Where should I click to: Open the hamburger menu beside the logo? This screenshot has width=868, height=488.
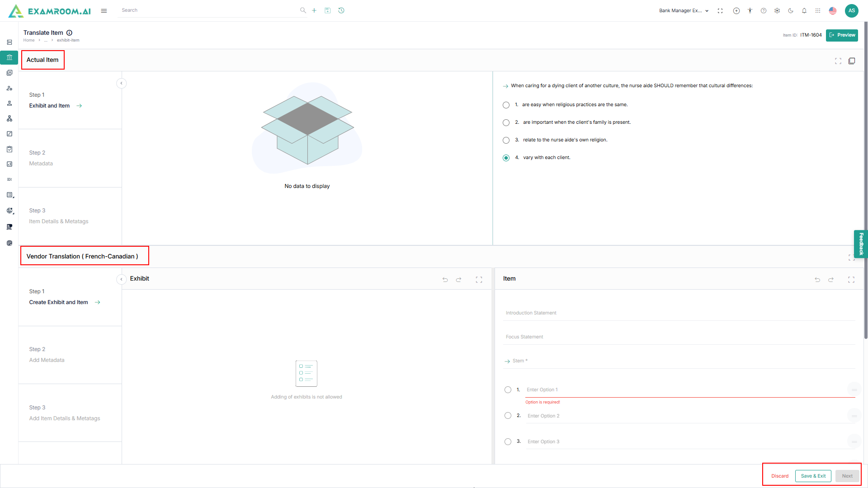click(104, 11)
